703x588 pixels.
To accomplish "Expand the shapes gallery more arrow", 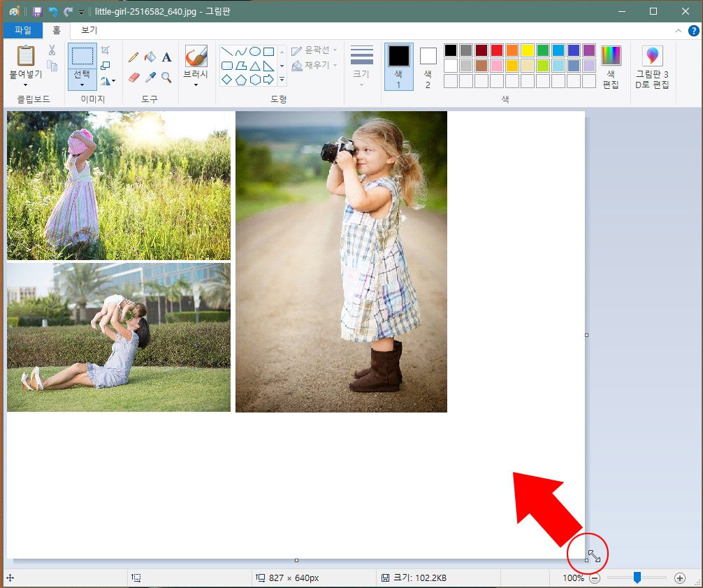I will pyautogui.click(x=282, y=80).
